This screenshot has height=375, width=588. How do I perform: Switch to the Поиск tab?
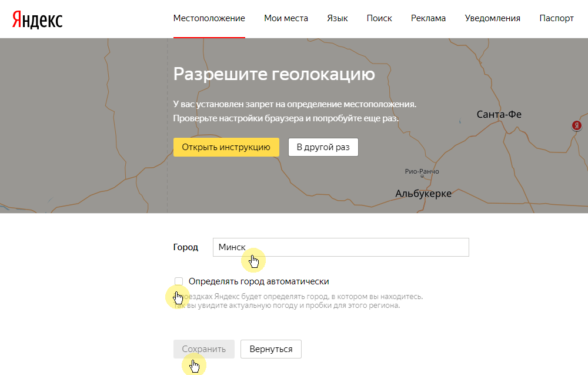pyautogui.click(x=379, y=18)
